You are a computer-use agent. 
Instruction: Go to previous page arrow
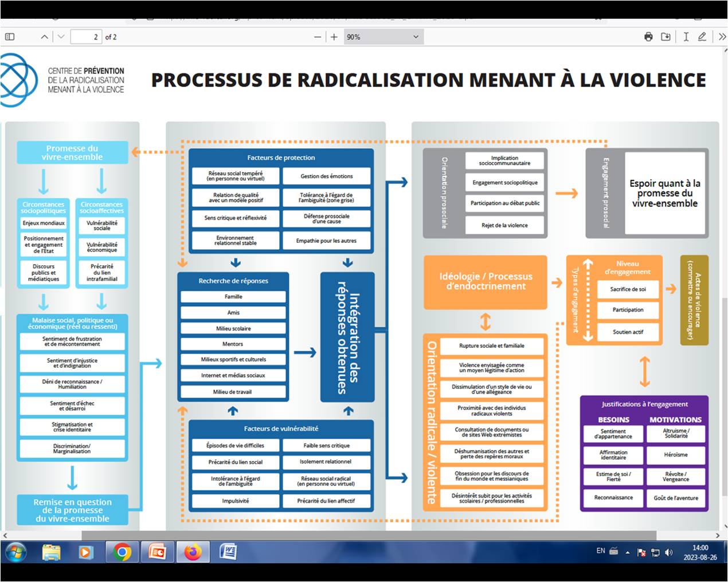44,37
